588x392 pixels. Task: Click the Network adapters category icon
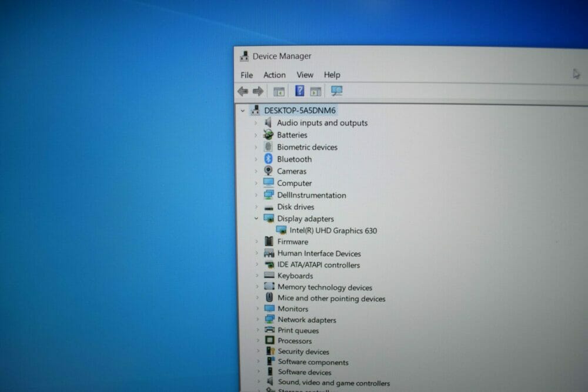[270, 319]
